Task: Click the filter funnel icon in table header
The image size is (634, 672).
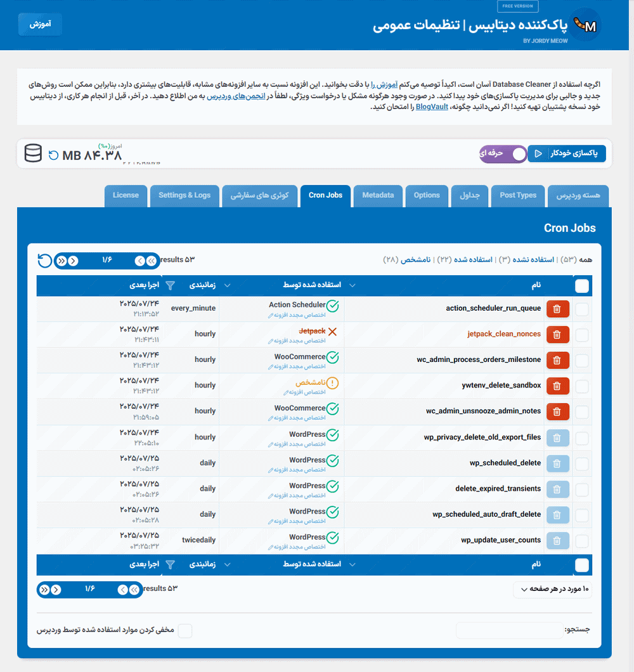Action: [x=170, y=286]
